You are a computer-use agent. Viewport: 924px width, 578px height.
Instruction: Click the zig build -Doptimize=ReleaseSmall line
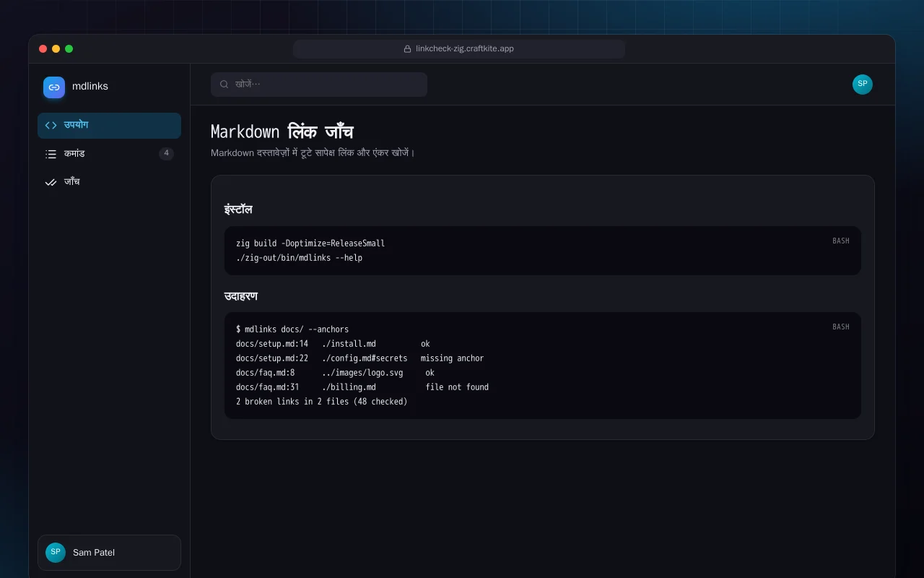point(310,243)
